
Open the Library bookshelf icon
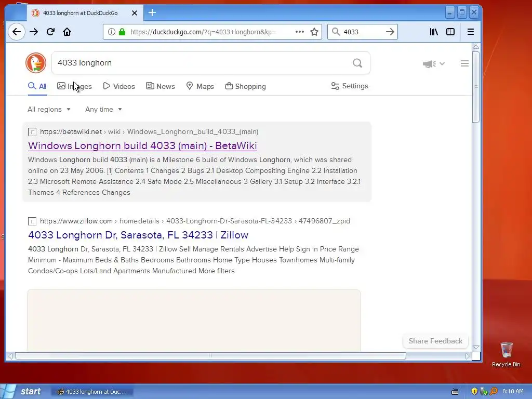click(x=434, y=32)
